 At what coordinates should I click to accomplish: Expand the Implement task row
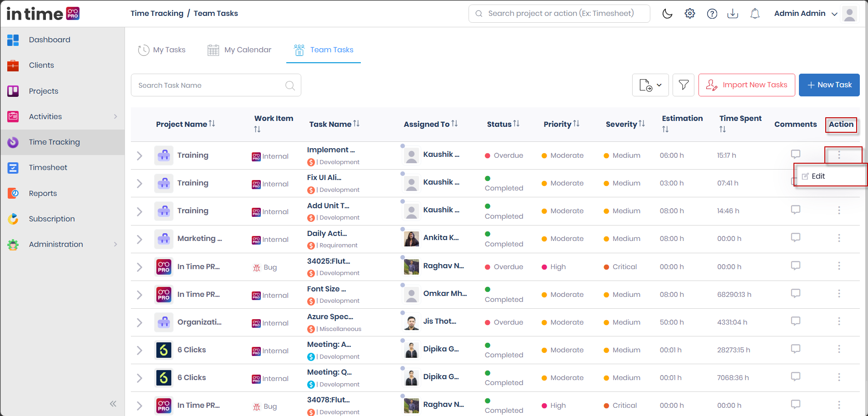click(x=140, y=156)
